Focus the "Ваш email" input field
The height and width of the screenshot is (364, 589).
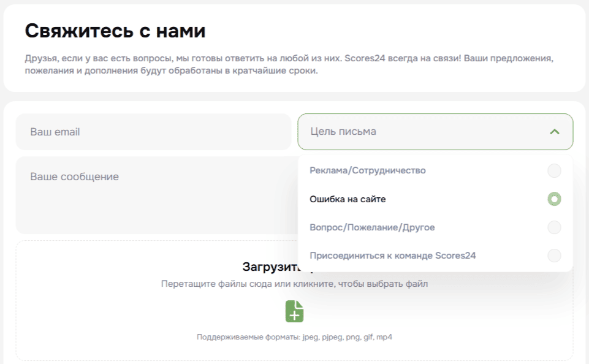click(x=153, y=132)
